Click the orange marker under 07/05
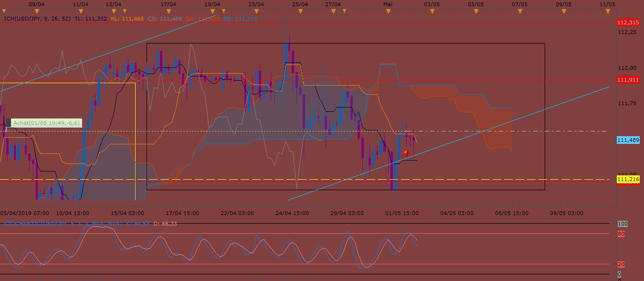Image resolution: width=644 pixels, height=281 pixels. point(519,11)
